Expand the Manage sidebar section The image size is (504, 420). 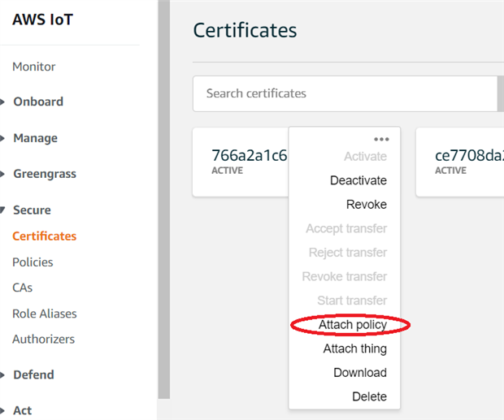34,138
